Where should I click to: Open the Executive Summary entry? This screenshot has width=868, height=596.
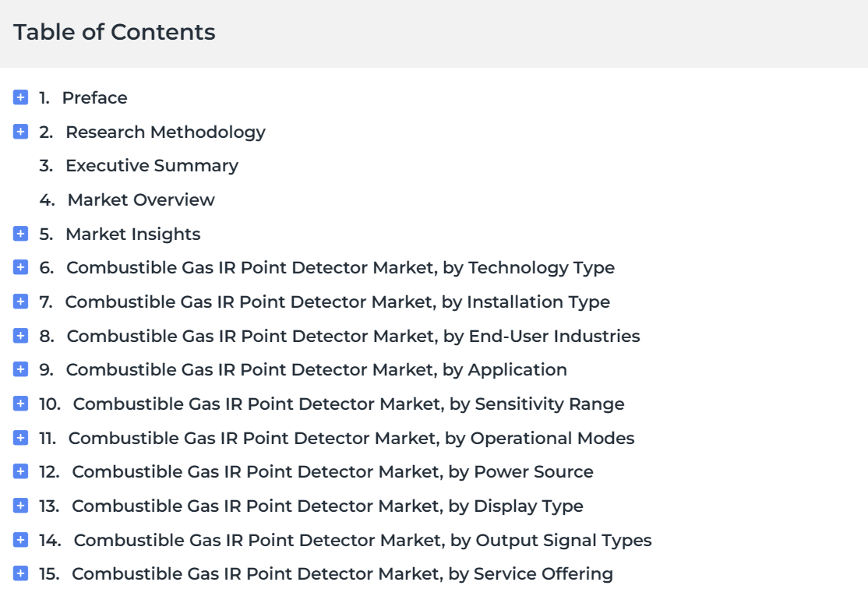point(152,165)
